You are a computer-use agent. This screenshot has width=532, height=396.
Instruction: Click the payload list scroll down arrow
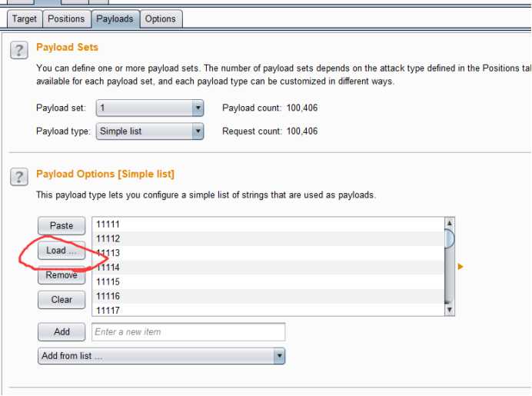pyautogui.click(x=450, y=309)
